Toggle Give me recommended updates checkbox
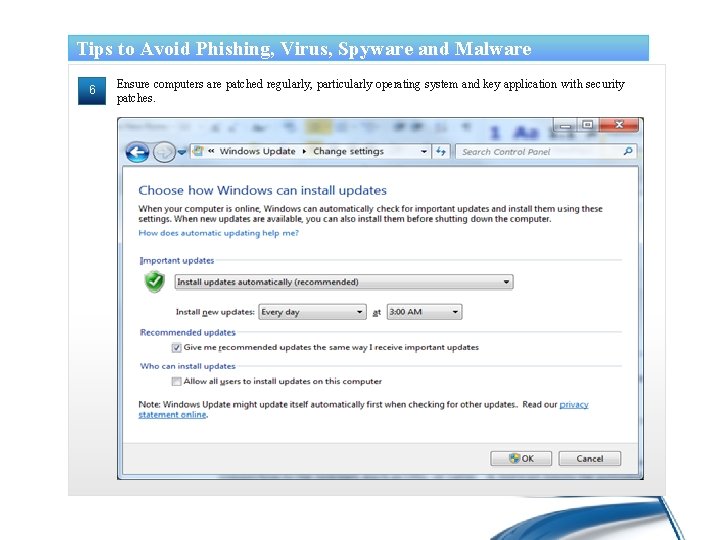 pos(176,348)
